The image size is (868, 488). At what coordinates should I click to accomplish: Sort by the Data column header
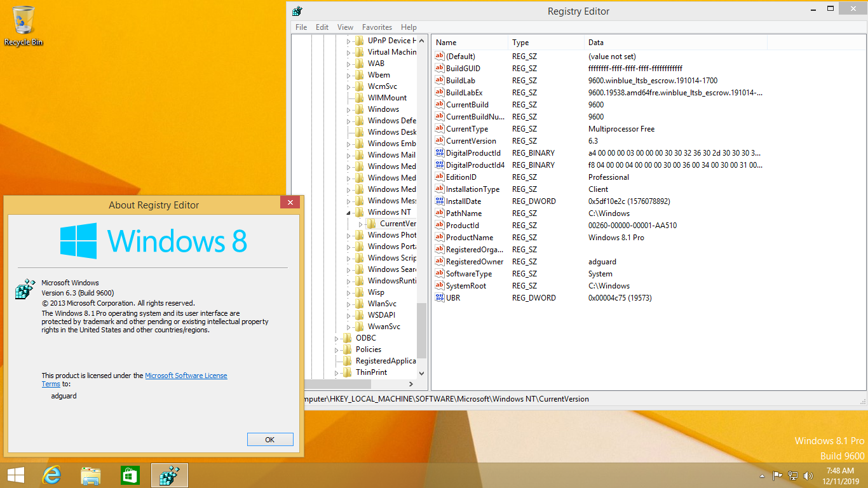click(675, 43)
